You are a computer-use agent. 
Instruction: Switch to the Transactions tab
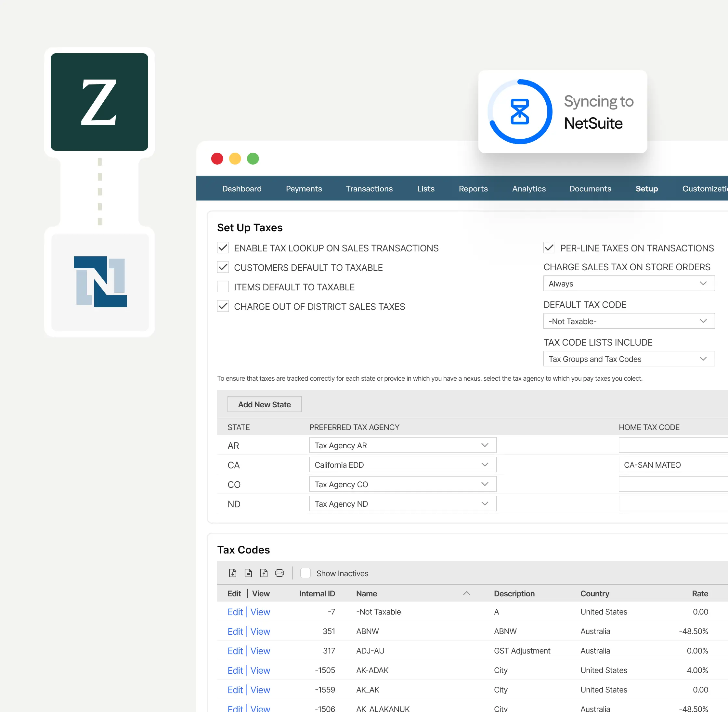(x=369, y=188)
